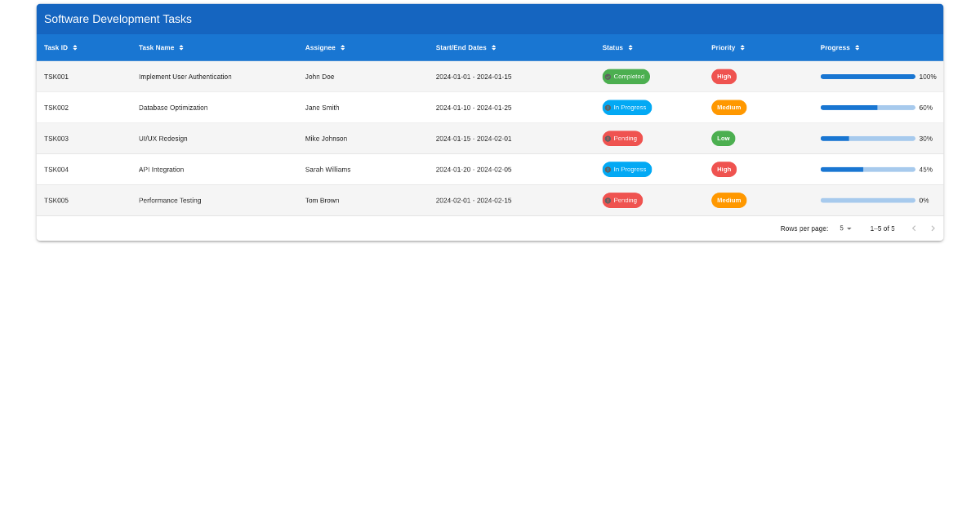Click the Completed status badge for TSK001
Image resolution: width=980 pixels, height=514 pixels.
click(626, 76)
